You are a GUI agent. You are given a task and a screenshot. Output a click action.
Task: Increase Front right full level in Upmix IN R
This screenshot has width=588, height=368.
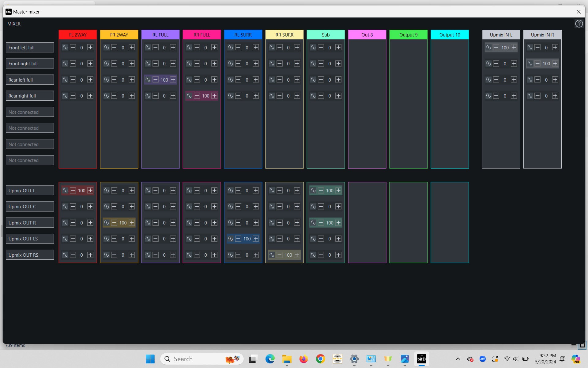pos(555,63)
